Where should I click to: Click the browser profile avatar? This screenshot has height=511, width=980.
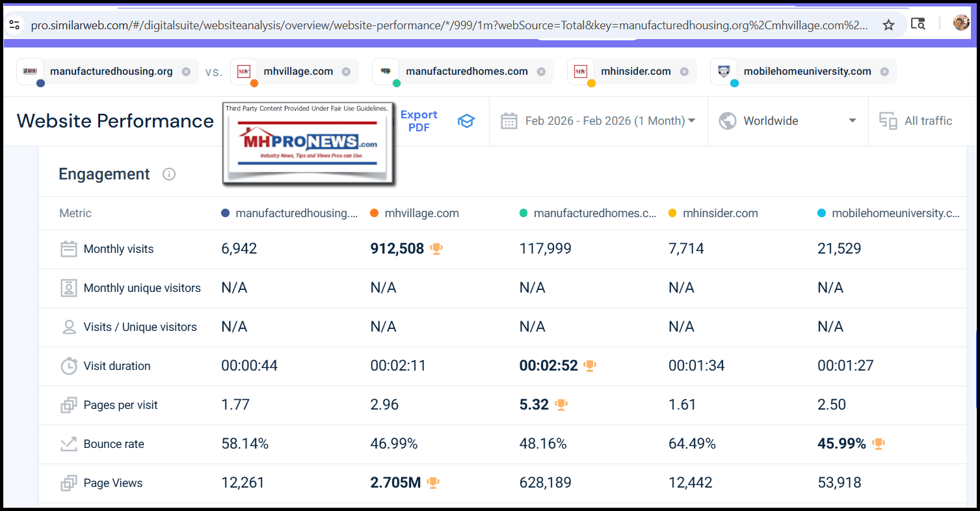coord(960,23)
